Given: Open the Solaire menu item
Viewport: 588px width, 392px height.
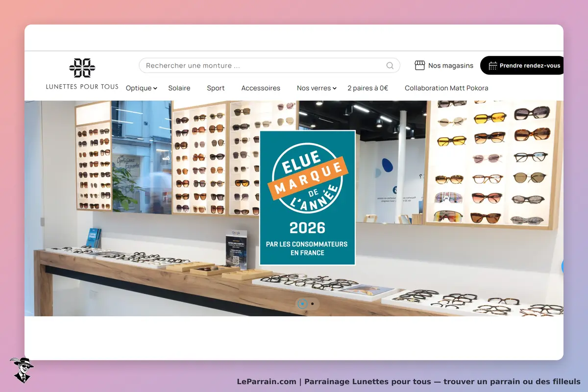Looking at the screenshot, I should (179, 88).
